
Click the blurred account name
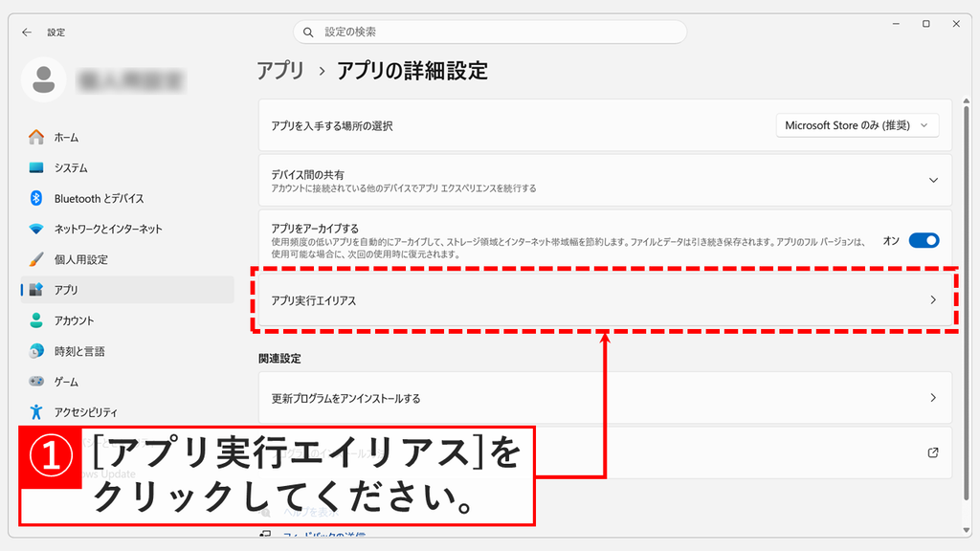130,80
